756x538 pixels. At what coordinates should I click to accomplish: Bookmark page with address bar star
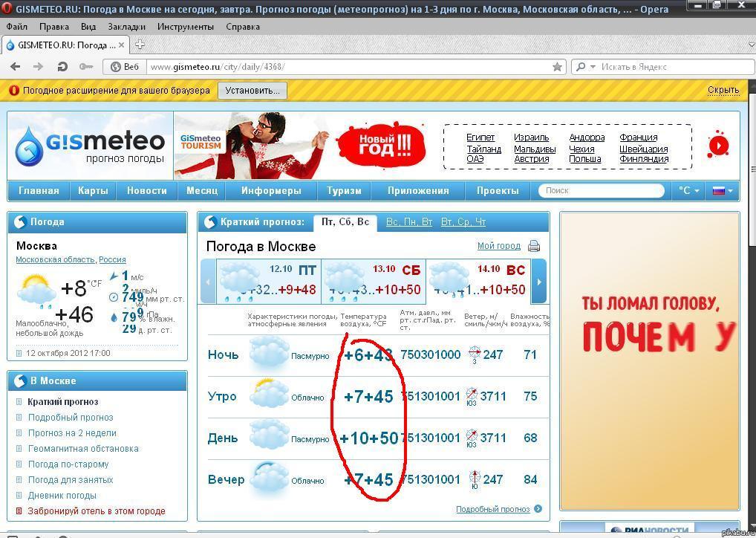[x=557, y=67]
